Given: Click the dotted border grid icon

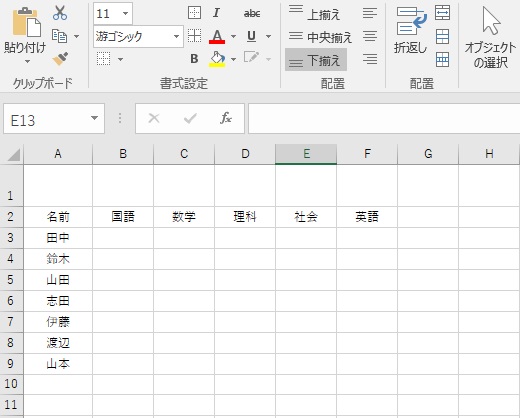Looking at the screenshot, I should (x=104, y=59).
